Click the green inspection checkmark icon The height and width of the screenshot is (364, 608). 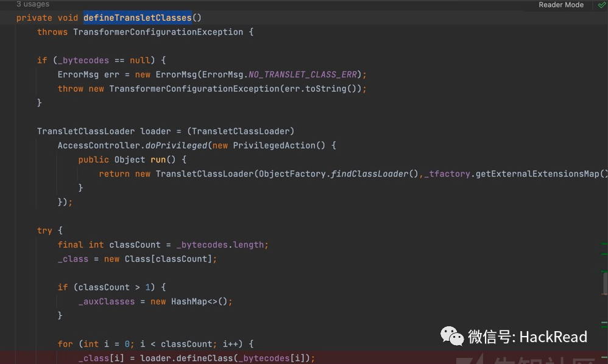[602, 5]
